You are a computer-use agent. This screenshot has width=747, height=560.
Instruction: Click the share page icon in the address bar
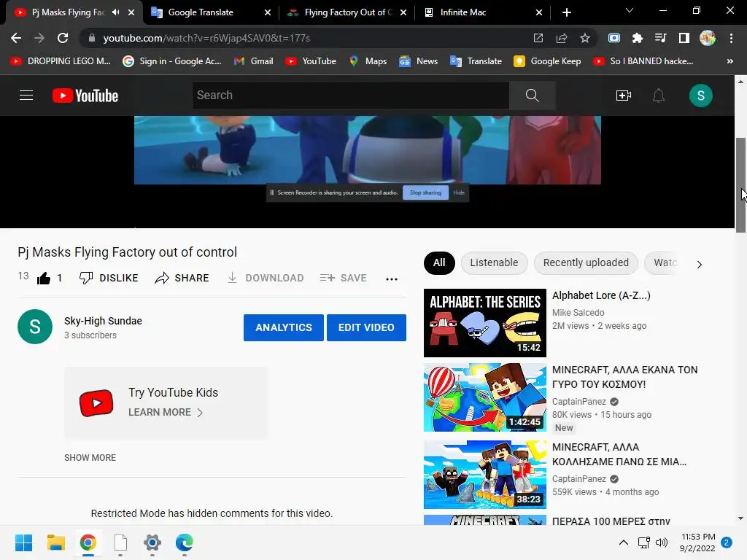pos(562,38)
